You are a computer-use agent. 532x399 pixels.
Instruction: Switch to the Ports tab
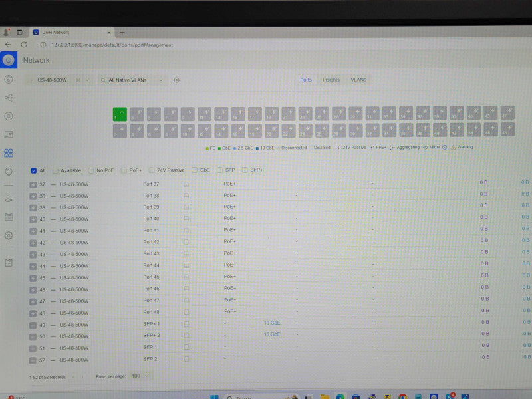point(306,80)
